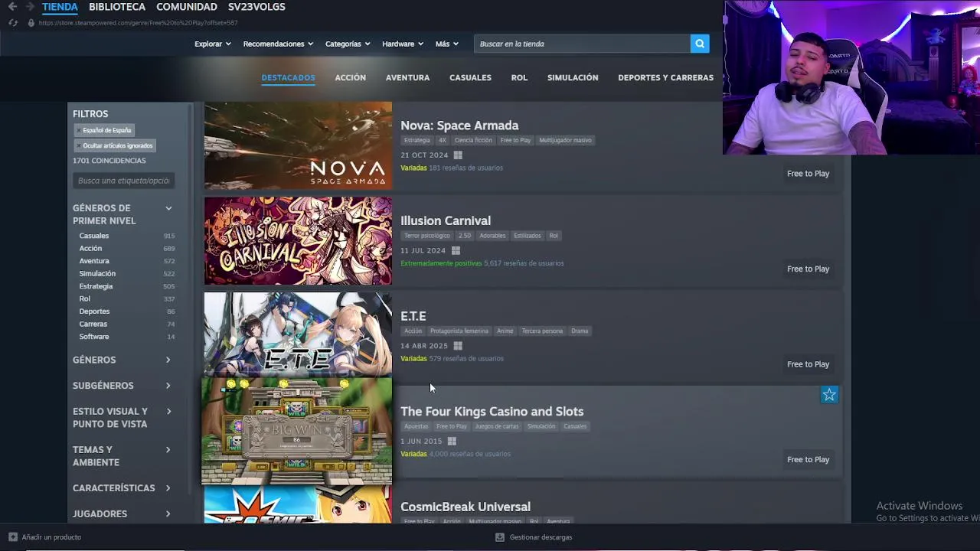Click Free to Play on Nova: Space Armada

click(808, 174)
